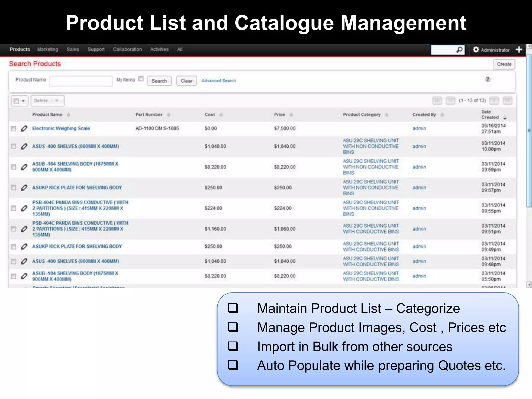The height and width of the screenshot is (399, 532).
Task: Check ASUKP KICK PLATE 09:49pm row checkbox
Action: 13,247
